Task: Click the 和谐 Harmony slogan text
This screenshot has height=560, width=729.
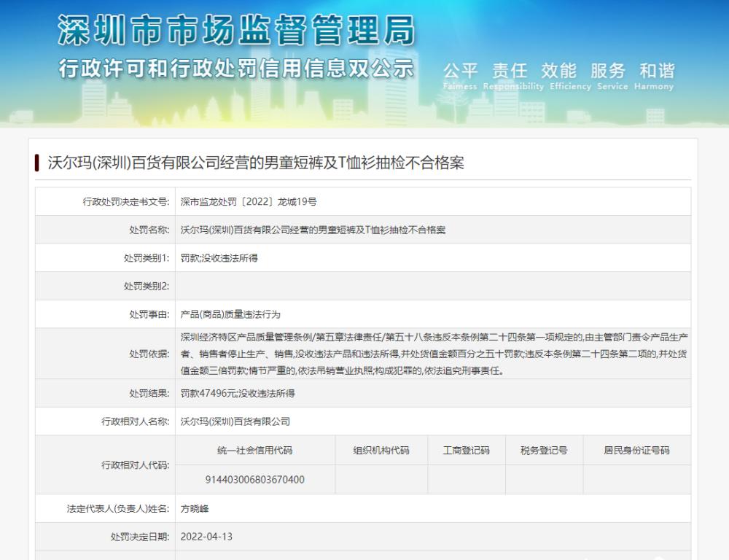Action: 654,76
